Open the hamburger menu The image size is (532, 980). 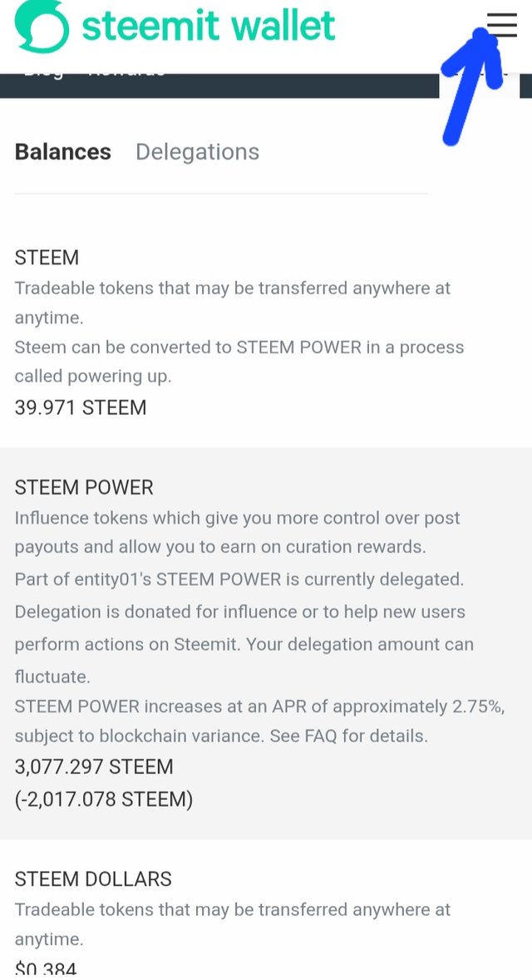pyautogui.click(x=502, y=25)
